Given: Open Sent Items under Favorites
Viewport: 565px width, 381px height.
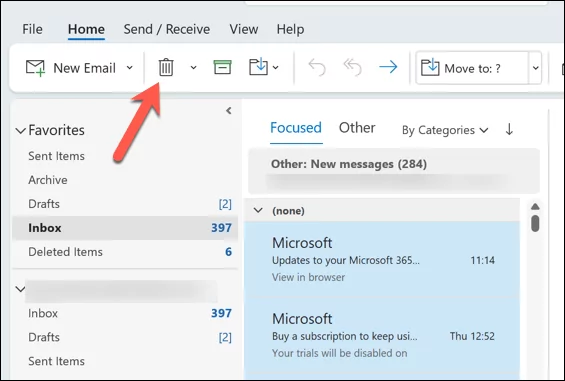Looking at the screenshot, I should [56, 156].
